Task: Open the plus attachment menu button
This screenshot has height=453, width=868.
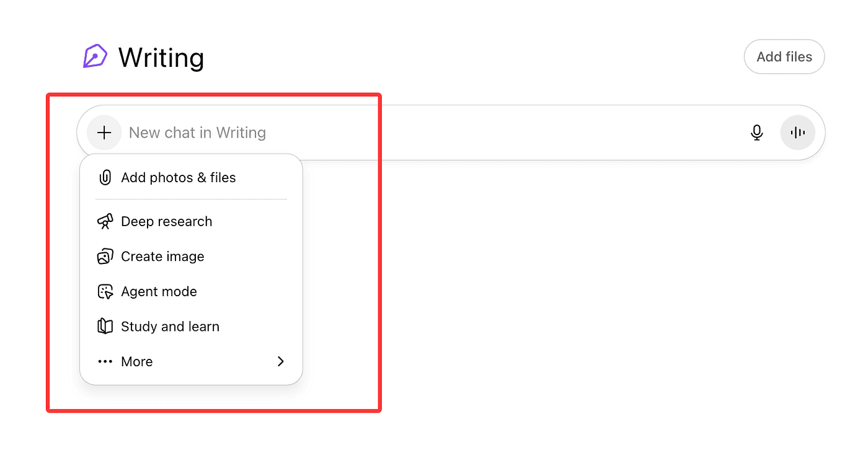Action: (104, 133)
